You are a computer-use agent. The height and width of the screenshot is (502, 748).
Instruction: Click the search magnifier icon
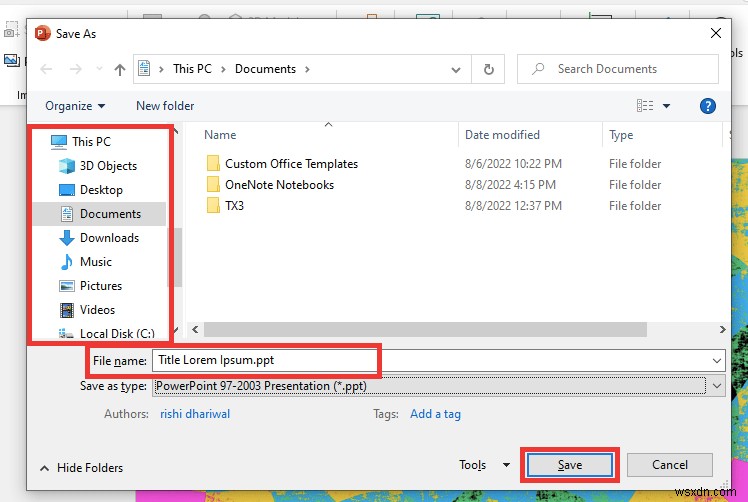[538, 69]
